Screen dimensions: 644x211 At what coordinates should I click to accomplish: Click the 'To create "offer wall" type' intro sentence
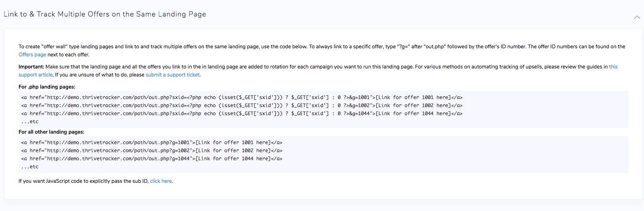pos(163,47)
